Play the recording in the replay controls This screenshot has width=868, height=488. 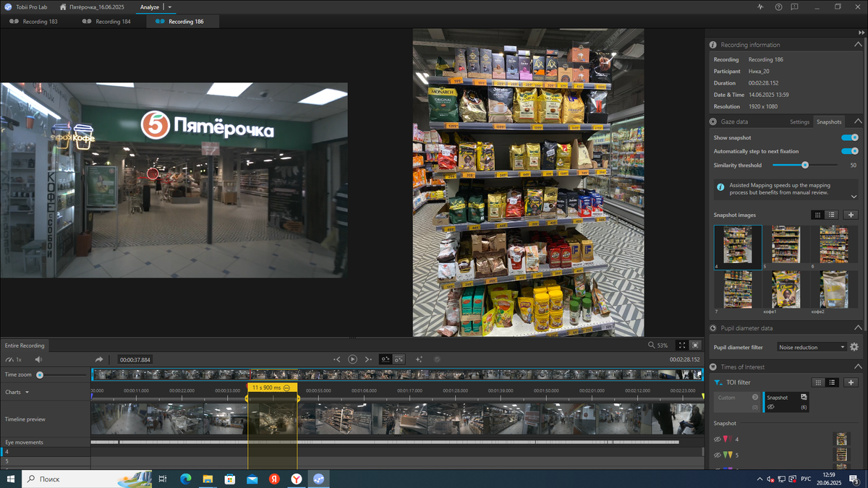click(352, 359)
